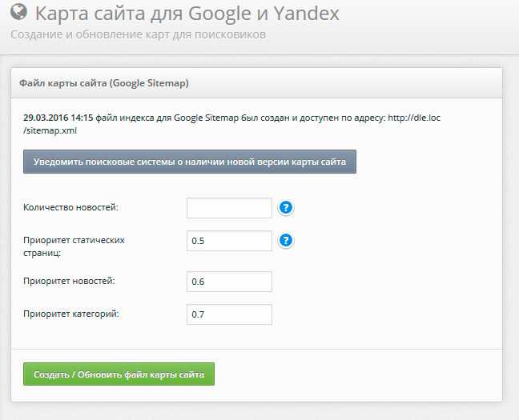Image resolution: width=519 pixels, height=420 pixels.
Task: Open help icon for Приоритет статических страниц
Action: coord(286,241)
